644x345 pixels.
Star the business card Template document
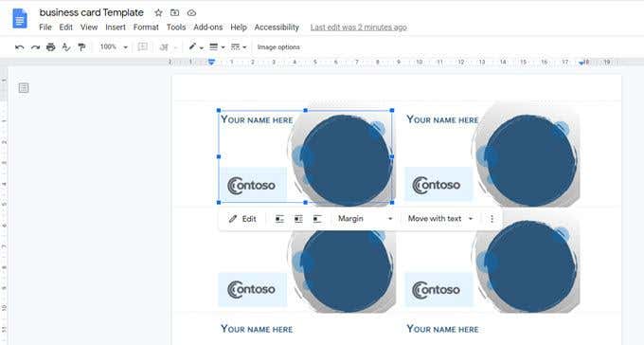158,12
